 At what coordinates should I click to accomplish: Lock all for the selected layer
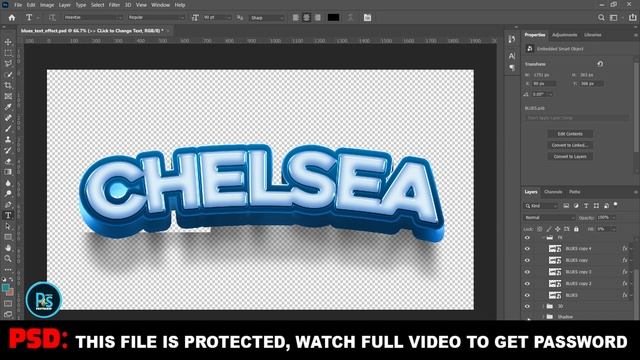click(x=576, y=229)
